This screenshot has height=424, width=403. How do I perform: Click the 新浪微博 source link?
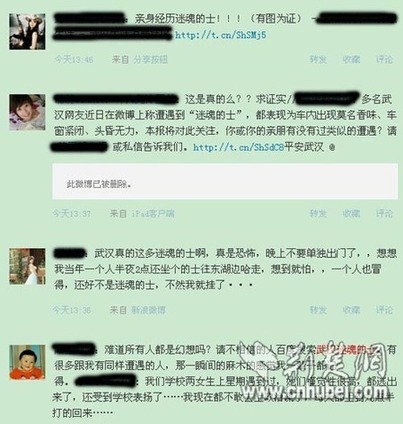[148, 310]
